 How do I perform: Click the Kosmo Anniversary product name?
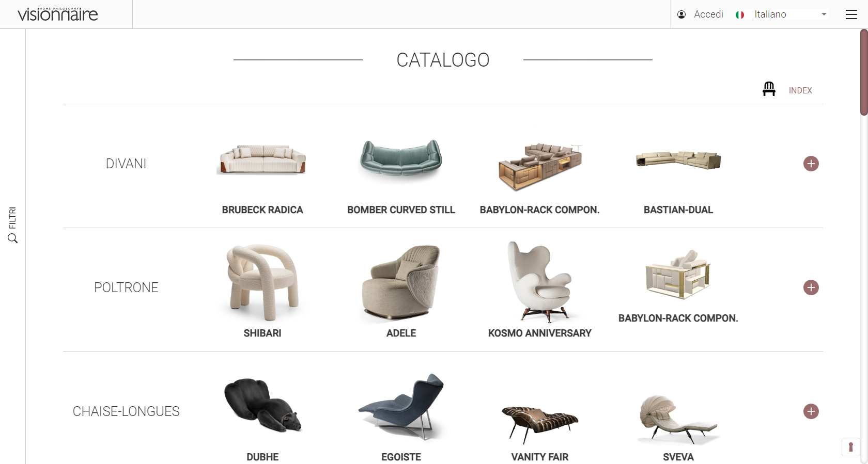540,333
